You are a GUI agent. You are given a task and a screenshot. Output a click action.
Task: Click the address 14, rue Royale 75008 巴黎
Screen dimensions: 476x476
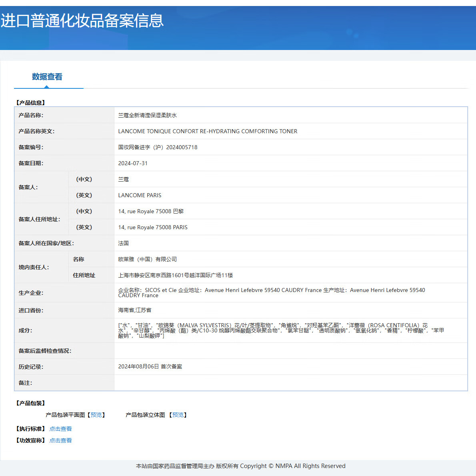click(151, 211)
